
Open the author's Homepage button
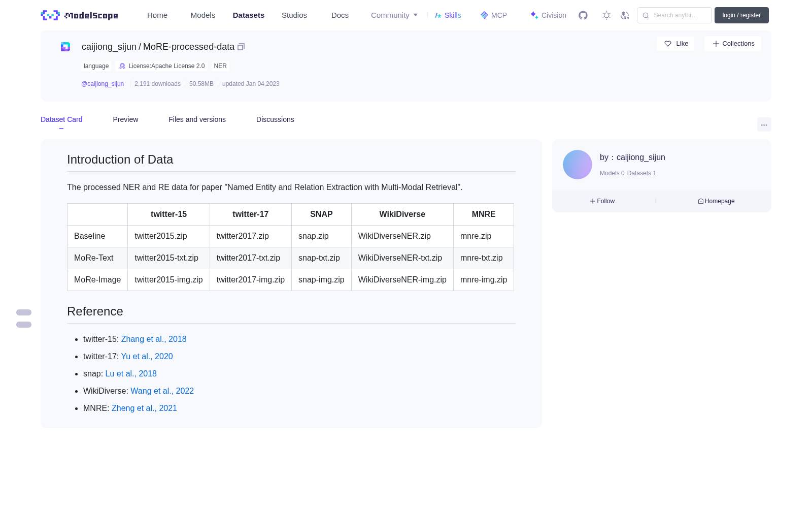(716, 201)
